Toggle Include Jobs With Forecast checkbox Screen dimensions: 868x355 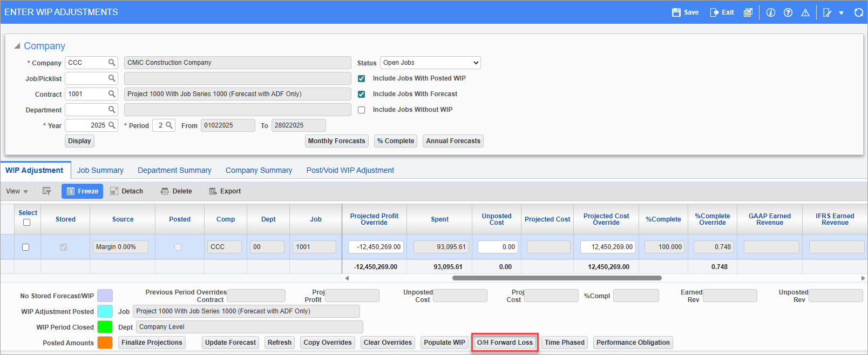coord(362,94)
